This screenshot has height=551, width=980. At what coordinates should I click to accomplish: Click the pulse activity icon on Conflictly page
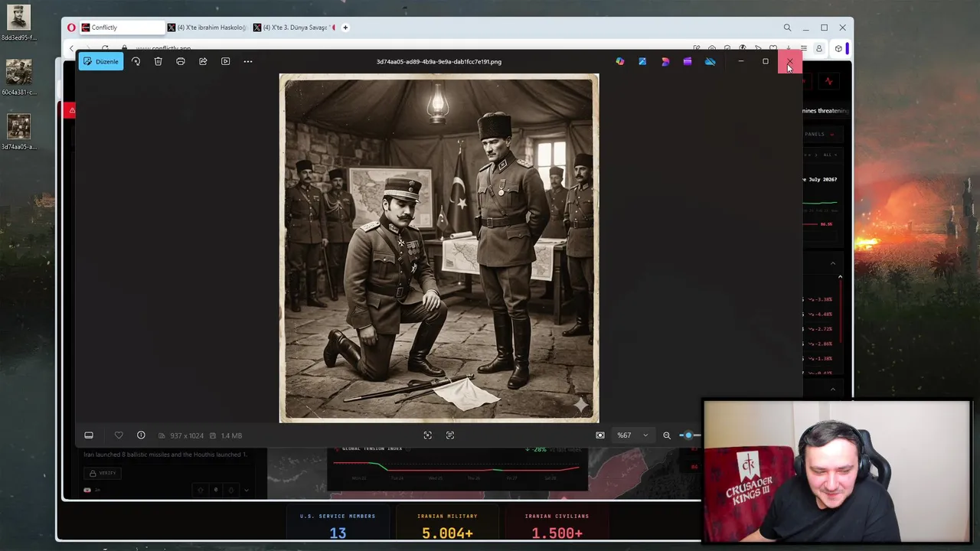tap(828, 81)
